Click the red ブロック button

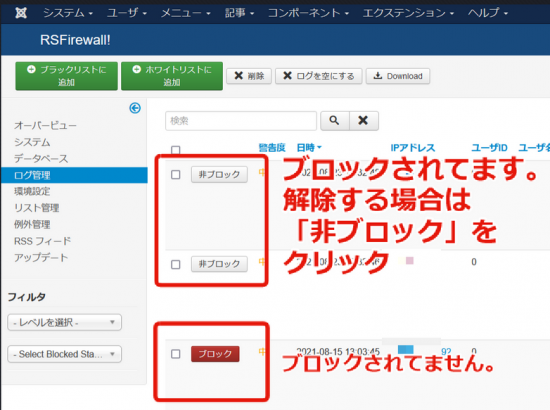(x=215, y=354)
